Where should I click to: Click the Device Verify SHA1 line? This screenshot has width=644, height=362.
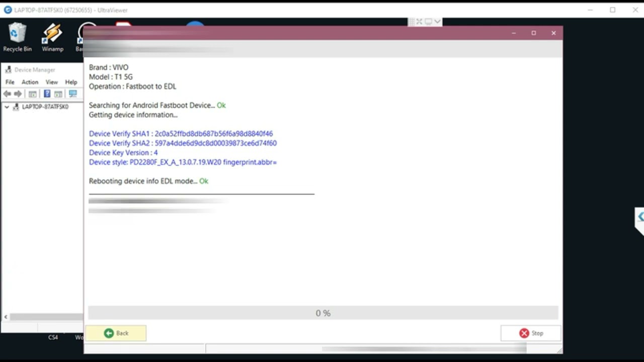181,134
